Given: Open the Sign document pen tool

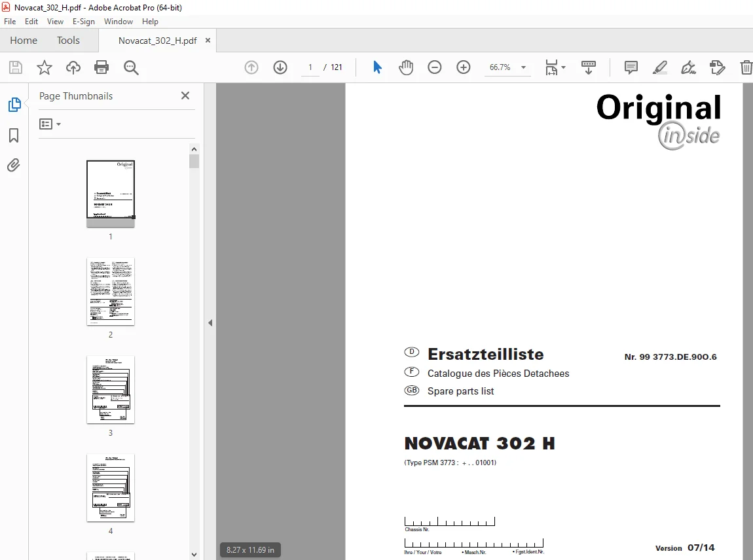Looking at the screenshot, I should coord(688,67).
